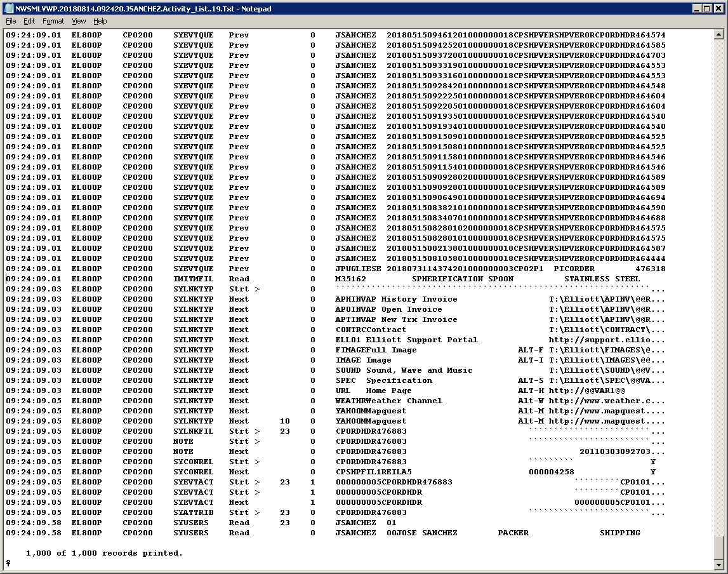Click the ELL01 Elliott Support Portal entry
This screenshot has width=728, height=574.
[x=406, y=340]
